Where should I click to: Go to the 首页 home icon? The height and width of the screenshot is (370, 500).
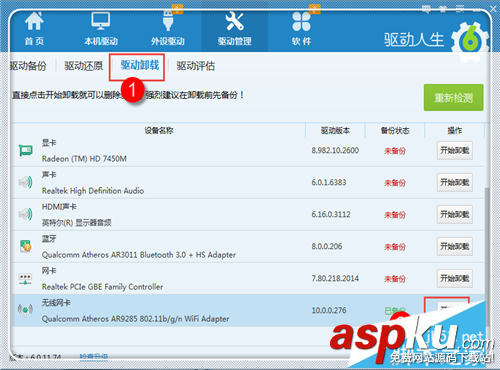[34, 22]
